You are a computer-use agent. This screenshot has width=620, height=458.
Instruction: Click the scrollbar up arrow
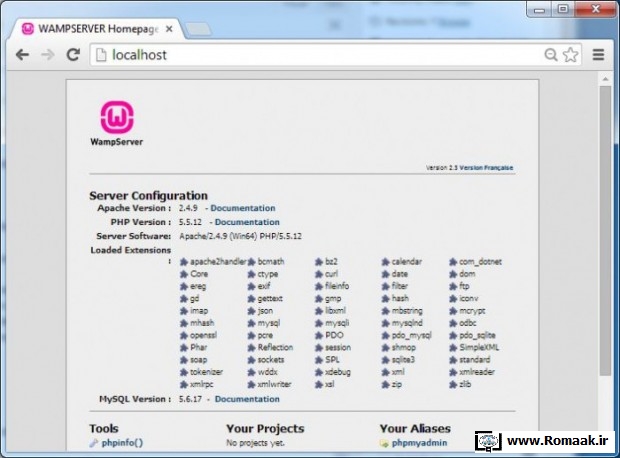pos(605,79)
